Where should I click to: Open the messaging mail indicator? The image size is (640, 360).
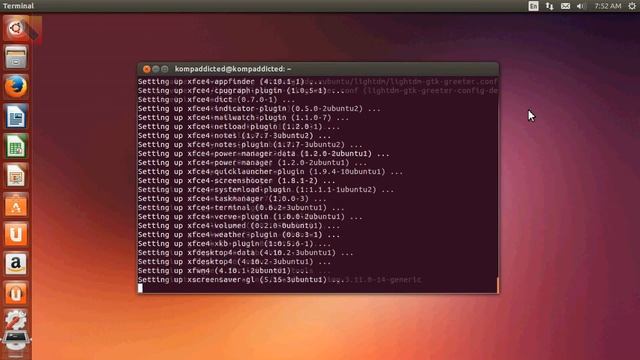pyautogui.click(x=565, y=6)
